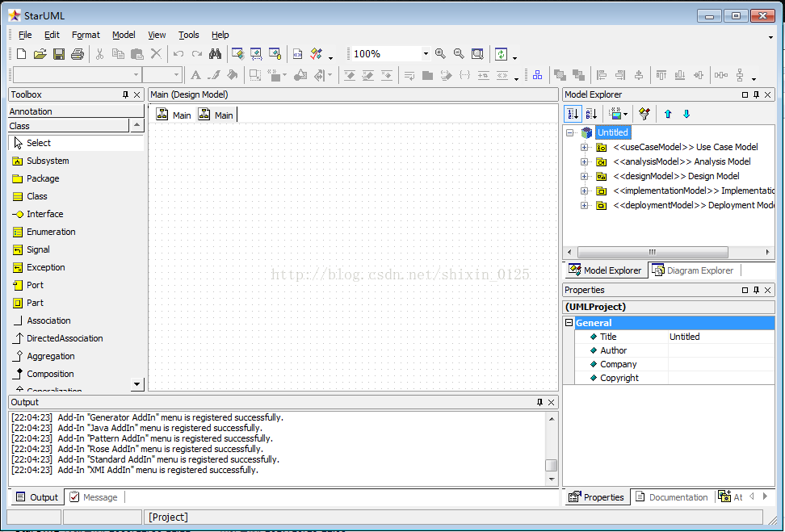This screenshot has height=532, width=785.
Task: Click the Print toolbar icon
Action: click(77, 54)
